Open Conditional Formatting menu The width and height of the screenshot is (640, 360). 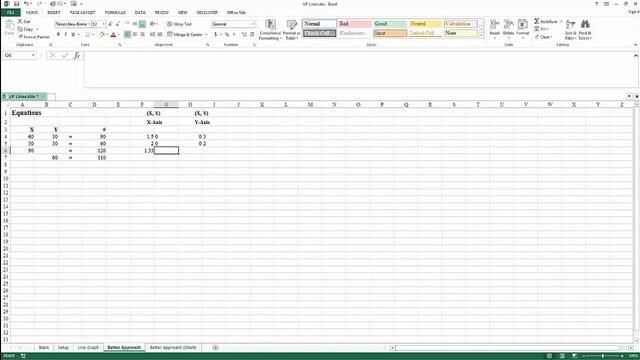(x=270, y=29)
